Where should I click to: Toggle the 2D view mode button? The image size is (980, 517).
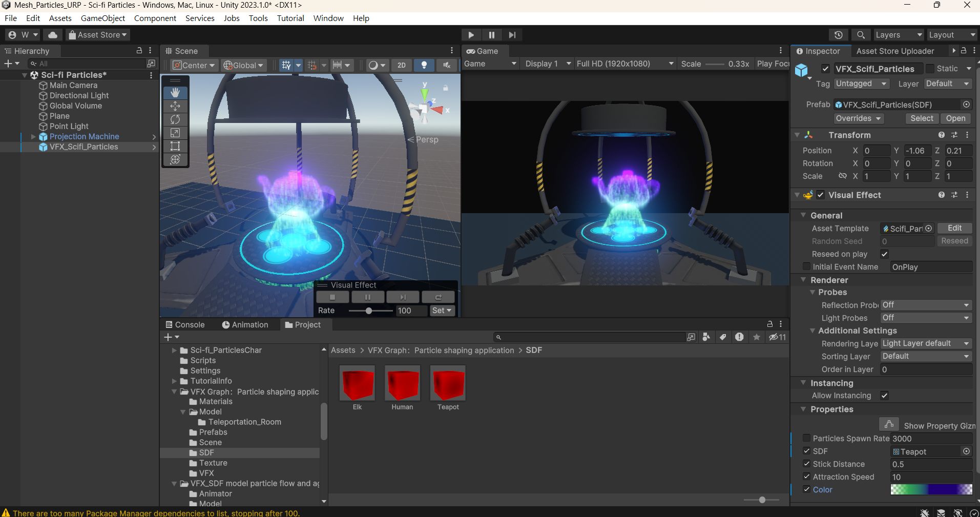point(401,65)
